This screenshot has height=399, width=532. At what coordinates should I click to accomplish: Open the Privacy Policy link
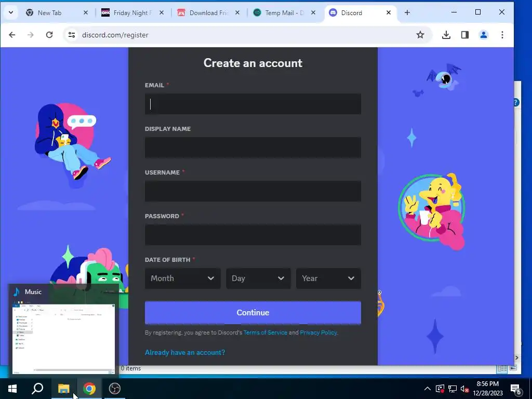(318, 332)
